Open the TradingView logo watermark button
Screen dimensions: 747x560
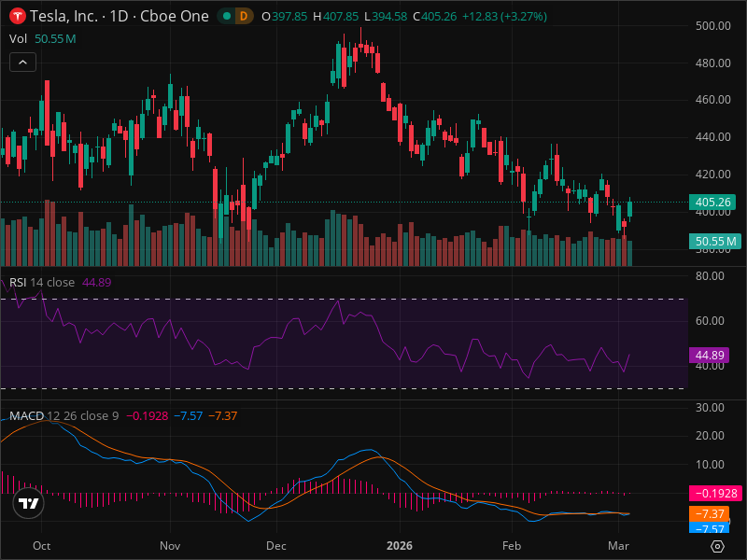coord(29,503)
